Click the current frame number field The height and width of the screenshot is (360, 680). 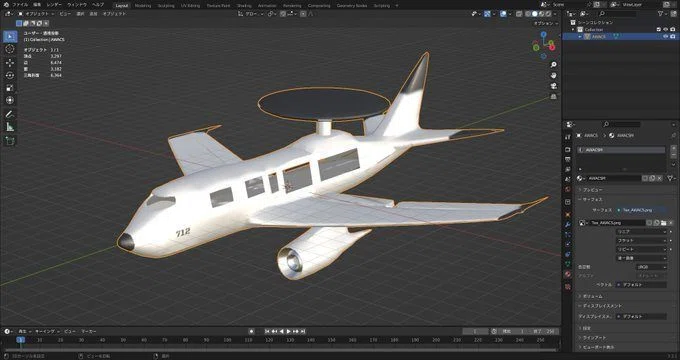[x=475, y=331]
